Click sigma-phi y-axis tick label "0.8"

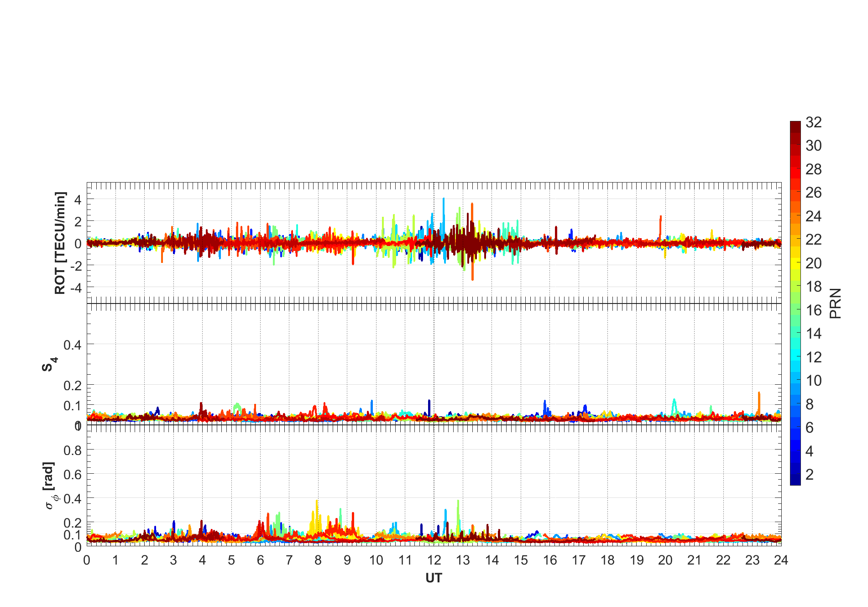coord(73,450)
